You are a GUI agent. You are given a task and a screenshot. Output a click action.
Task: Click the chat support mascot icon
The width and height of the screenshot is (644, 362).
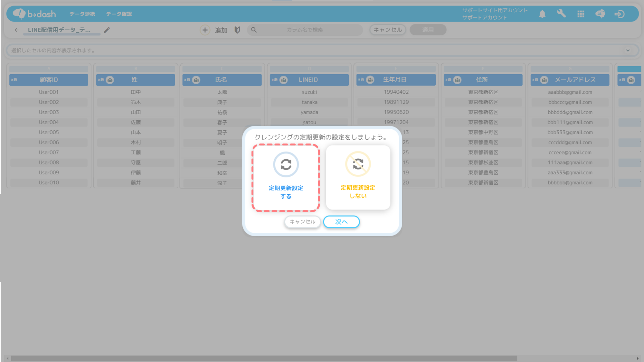600,14
